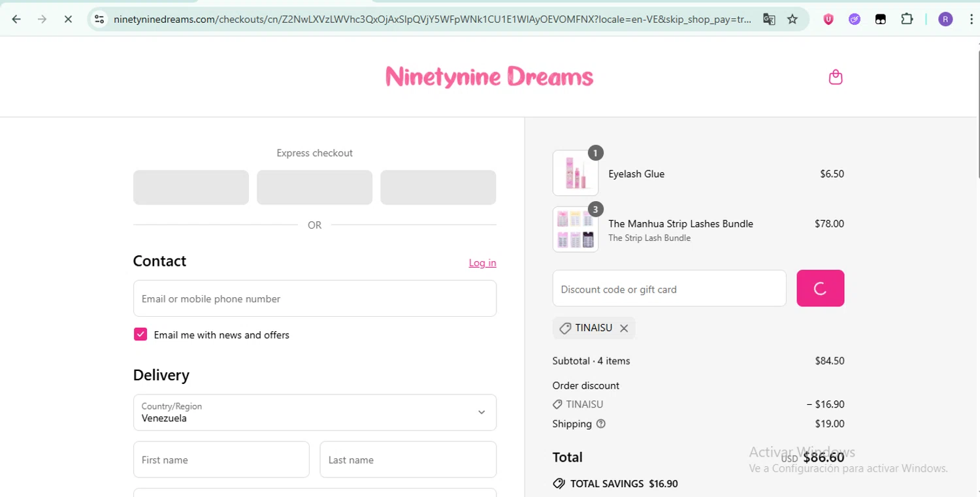Open site information icon in address bar
The height and width of the screenshot is (497, 980).
click(99, 19)
